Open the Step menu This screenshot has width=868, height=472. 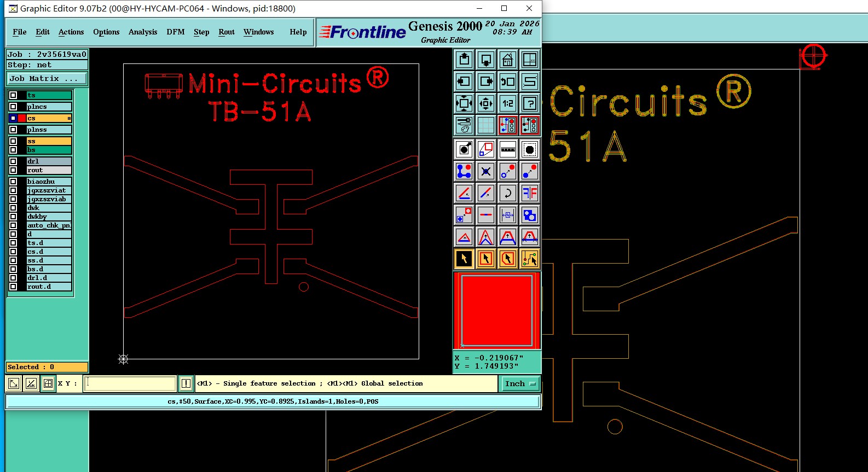tap(201, 32)
